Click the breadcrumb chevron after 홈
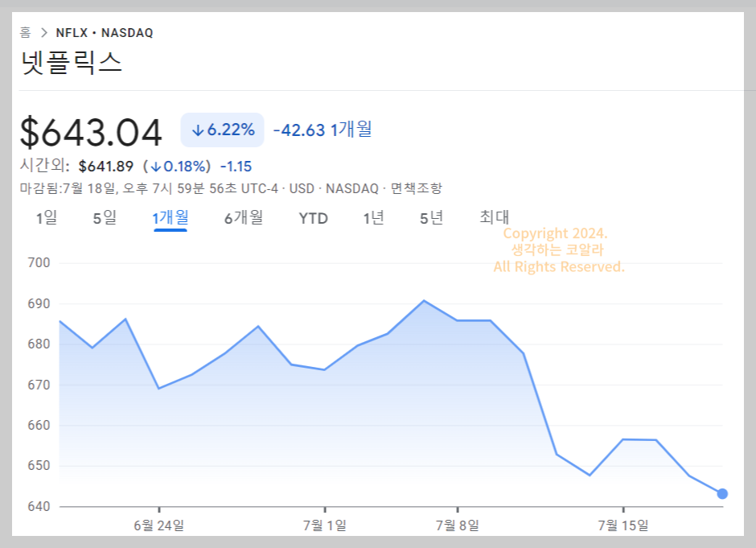756x548 pixels. [x=44, y=33]
